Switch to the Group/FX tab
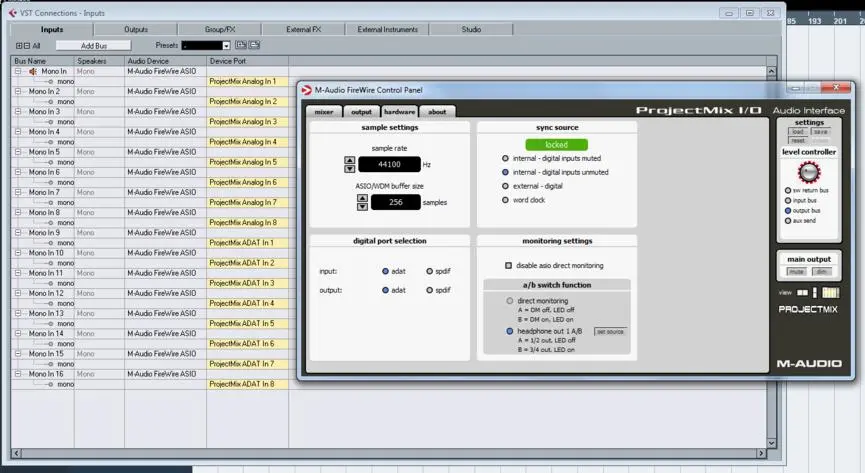This screenshot has width=865, height=473. pos(220,29)
